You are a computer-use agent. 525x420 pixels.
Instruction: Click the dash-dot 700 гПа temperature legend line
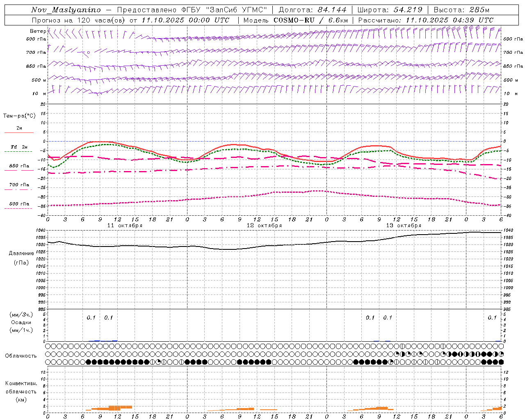pyautogui.click(x=18, y=189)
